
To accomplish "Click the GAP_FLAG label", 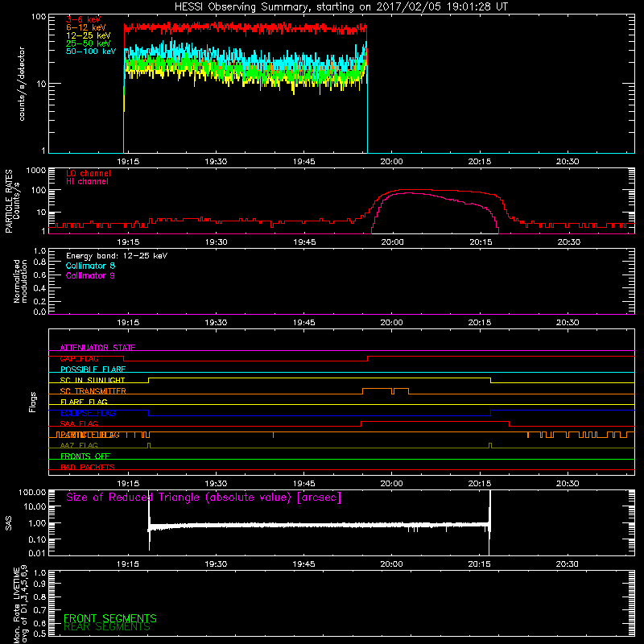I will point(79,358).
